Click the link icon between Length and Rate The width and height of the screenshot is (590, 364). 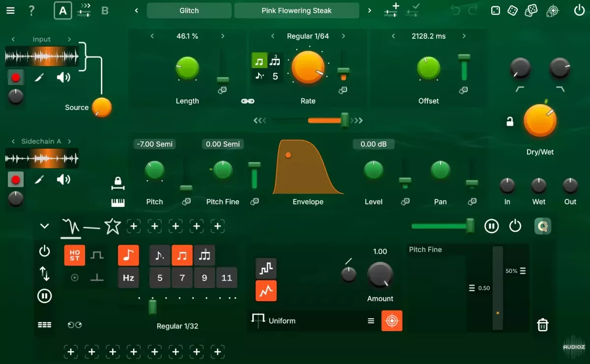[247, 101]
